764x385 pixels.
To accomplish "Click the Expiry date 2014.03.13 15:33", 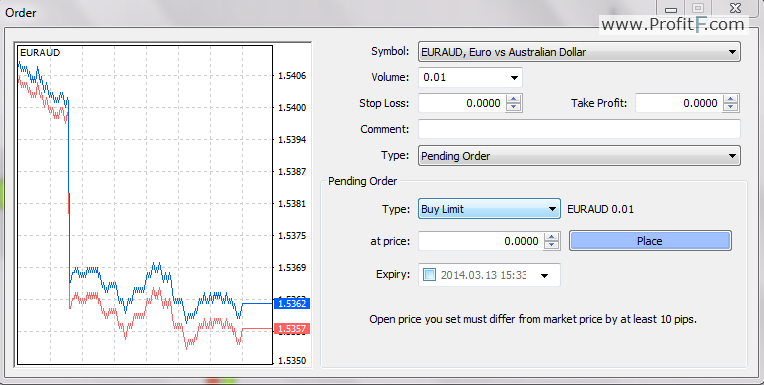I will [483, 275].
